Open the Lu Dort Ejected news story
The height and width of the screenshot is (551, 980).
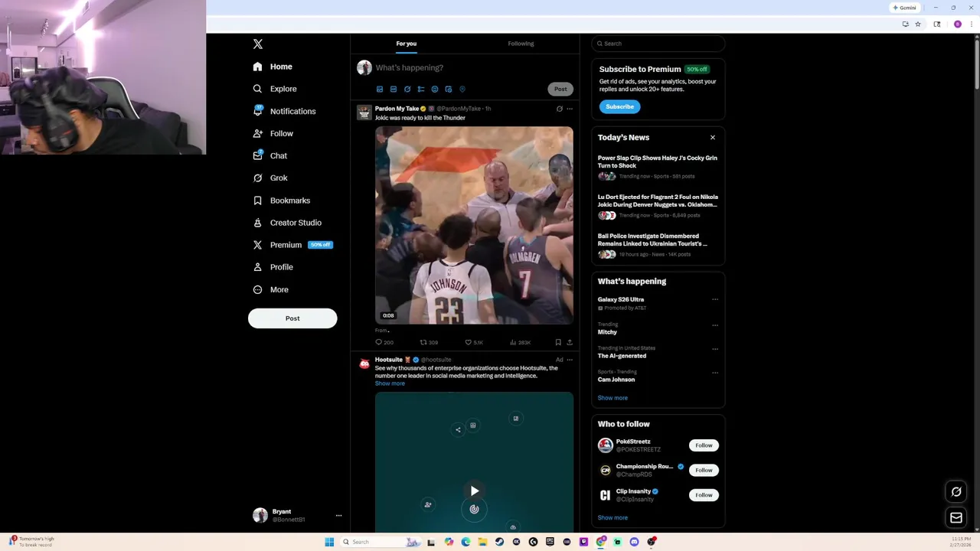tap(658, 206)
